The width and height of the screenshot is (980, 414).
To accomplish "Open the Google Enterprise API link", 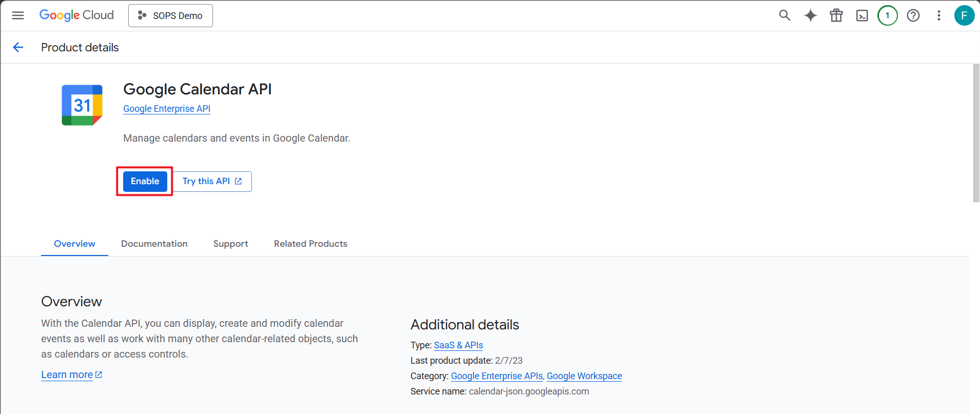I will click(167, 109).
